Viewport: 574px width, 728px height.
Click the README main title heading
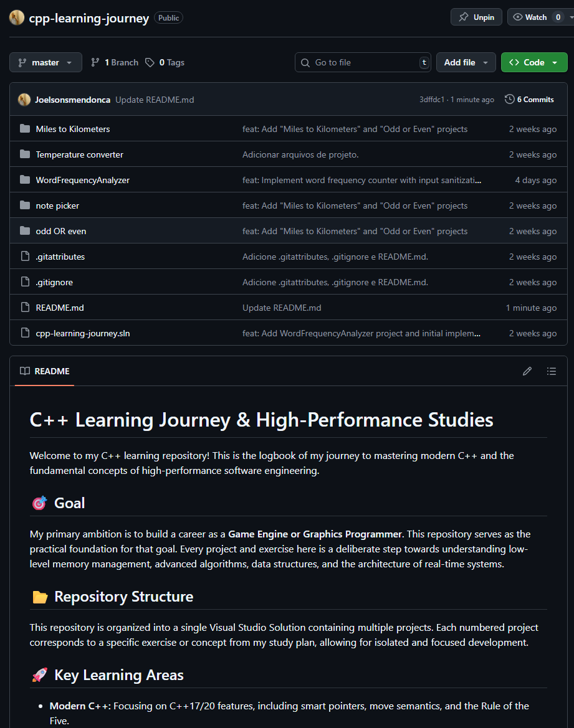261,420
